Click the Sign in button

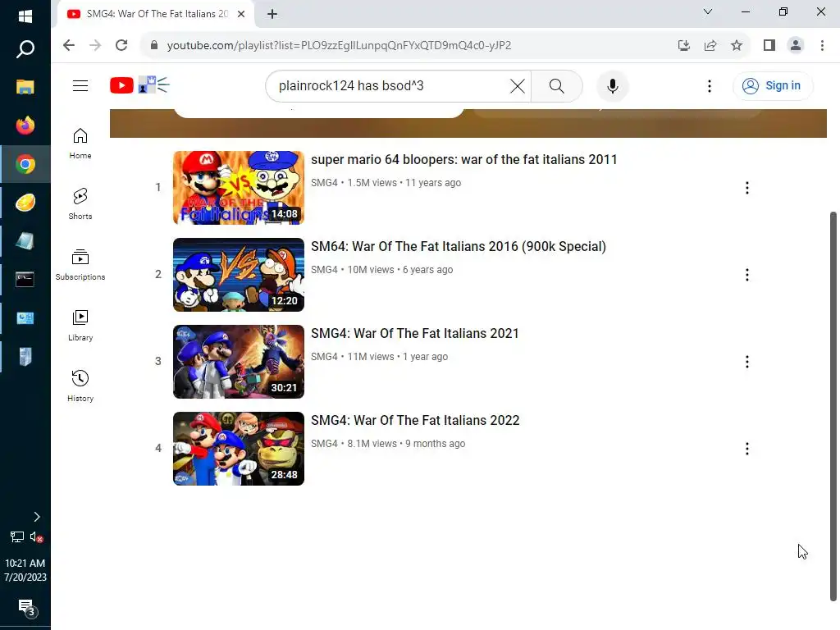pos(772,85)
